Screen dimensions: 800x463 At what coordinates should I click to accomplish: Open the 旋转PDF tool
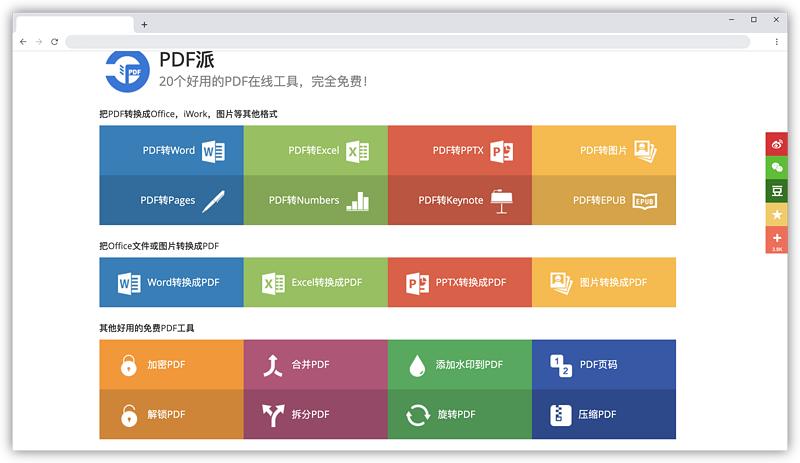pos(460,414)
